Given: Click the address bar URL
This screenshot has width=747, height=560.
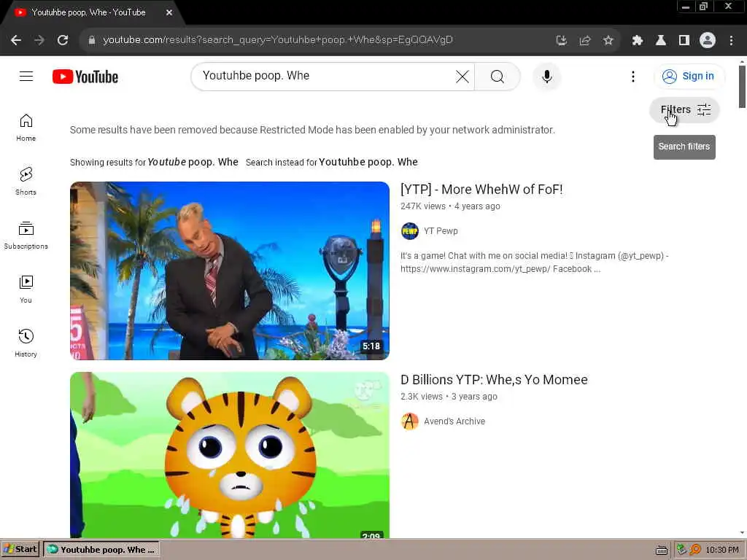Looking at the screenshot, I should [x=278, y=40].
